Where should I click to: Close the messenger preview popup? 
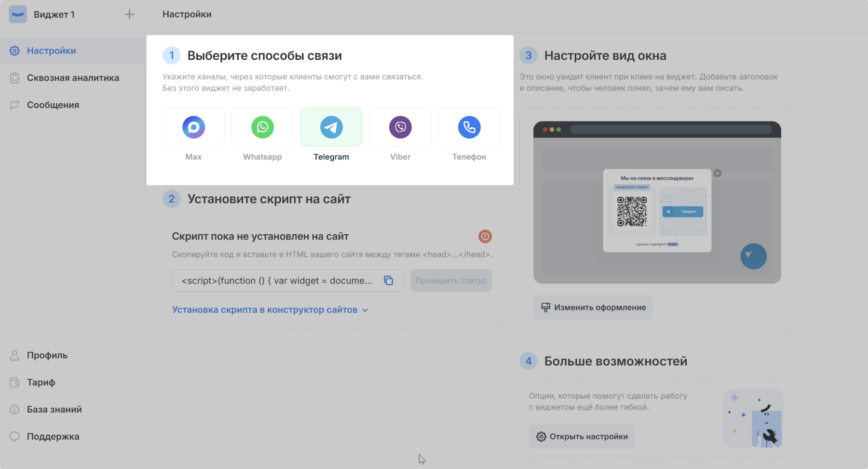click(x=717, y=173)
